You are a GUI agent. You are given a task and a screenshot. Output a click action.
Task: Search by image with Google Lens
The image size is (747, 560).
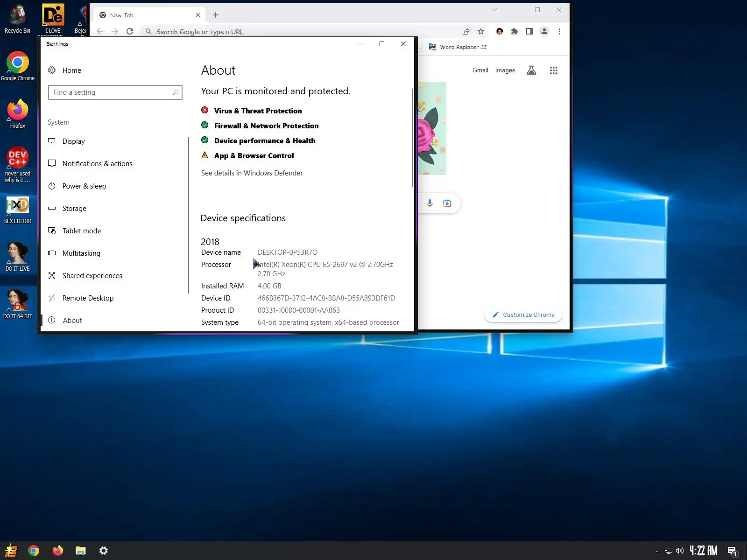[447, 203]
